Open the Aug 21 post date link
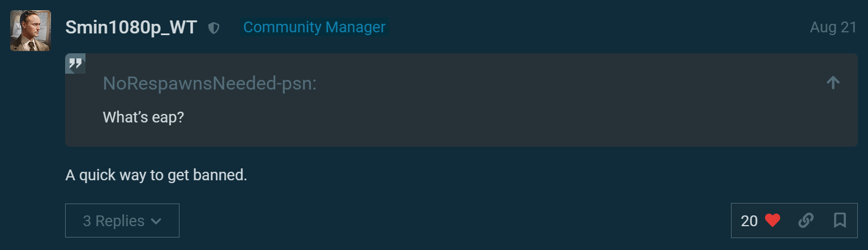Screen dimensions: 868x250 (833, 27)
